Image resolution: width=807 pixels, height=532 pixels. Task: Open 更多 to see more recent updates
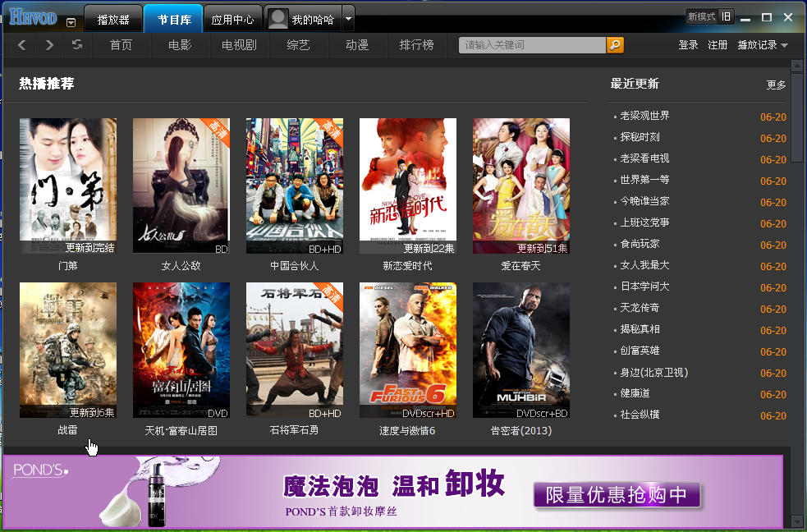776,84
